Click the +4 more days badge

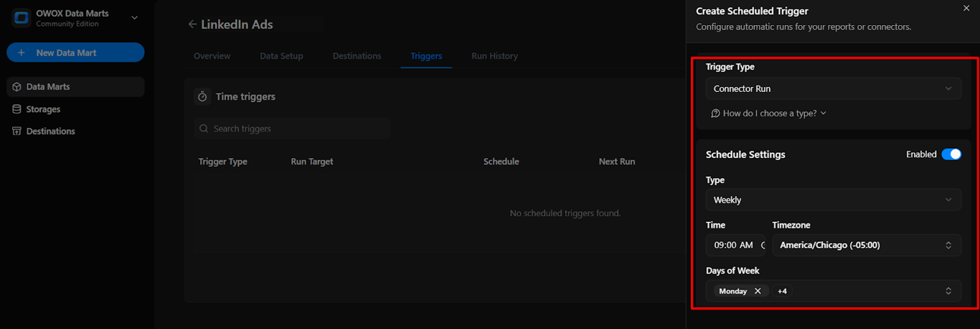pyautogui.click(x=782, y=291)
